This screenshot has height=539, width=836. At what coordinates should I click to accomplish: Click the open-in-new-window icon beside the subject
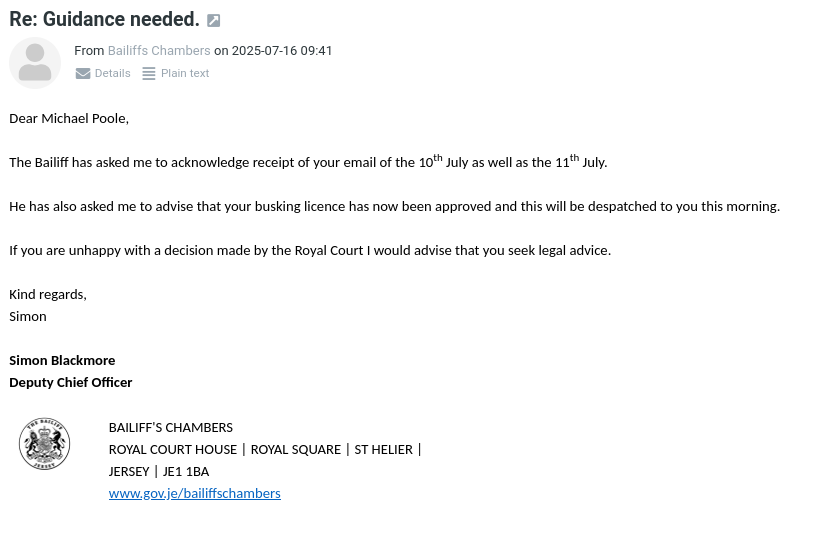pos(213,21)
